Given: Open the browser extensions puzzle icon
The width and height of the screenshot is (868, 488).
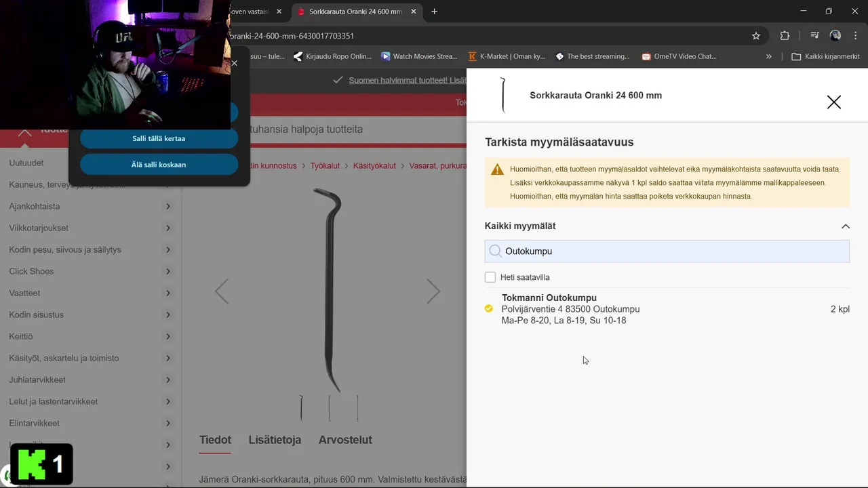Looking at the screenshot, I should coord(785,36).
